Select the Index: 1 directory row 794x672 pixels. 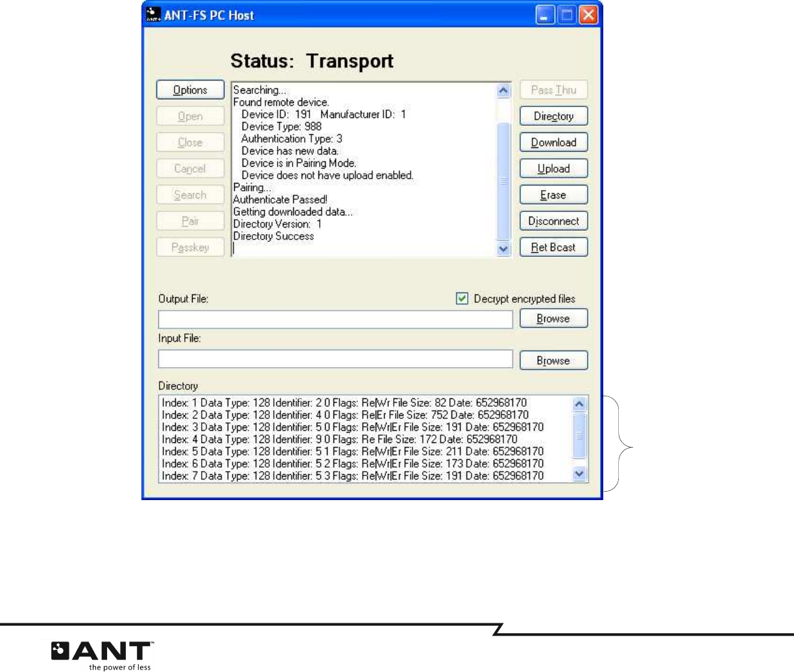pyautogui.click(x=344, y=403)
